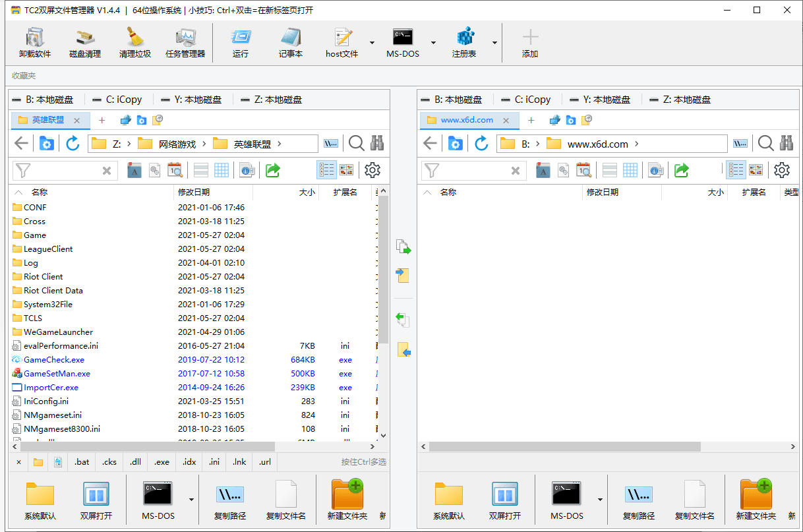The width and height of the screenshot is (803, 532).
Task: Expand the top toolbar MS-DOS dropdown arrow
Action: (433, 43)
